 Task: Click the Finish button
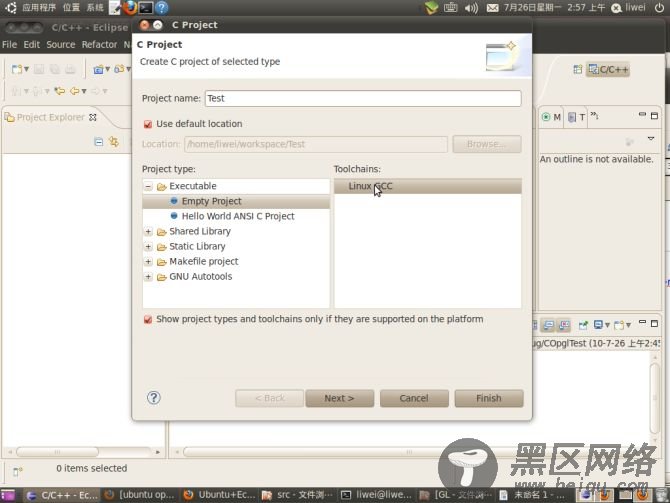pyautogui.click(x=489, y=398)
